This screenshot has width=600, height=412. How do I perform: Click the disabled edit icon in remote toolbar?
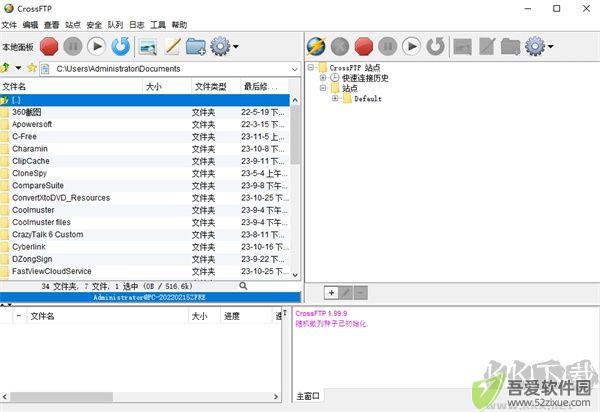(x=487, y=47)
